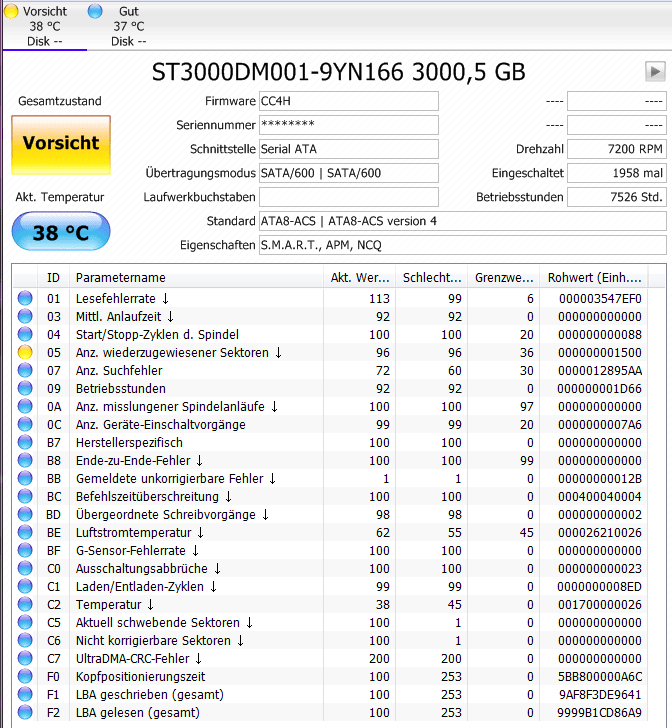Click the Firmware field showing CC4H
Viewport: 672px width, 728px height.
click(349, 101)
